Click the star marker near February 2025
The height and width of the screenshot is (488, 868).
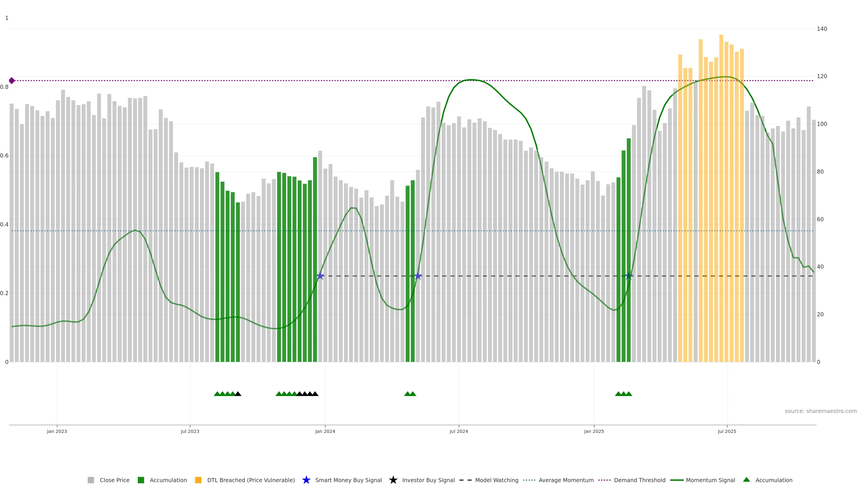(629, 276)
